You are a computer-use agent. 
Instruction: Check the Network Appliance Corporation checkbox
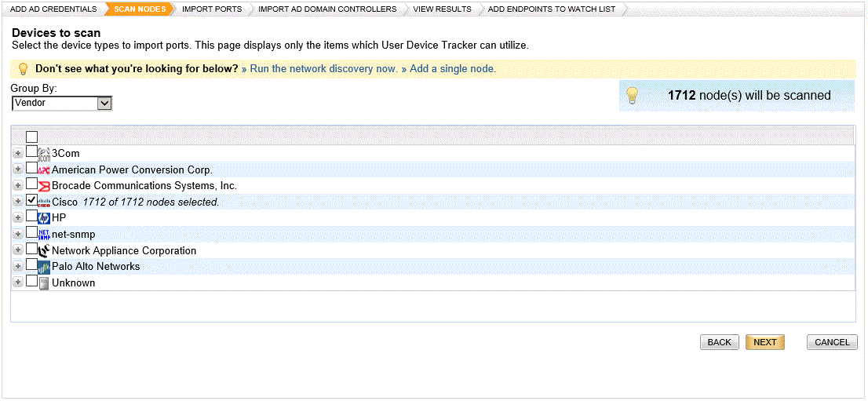(x=32, y=247)
